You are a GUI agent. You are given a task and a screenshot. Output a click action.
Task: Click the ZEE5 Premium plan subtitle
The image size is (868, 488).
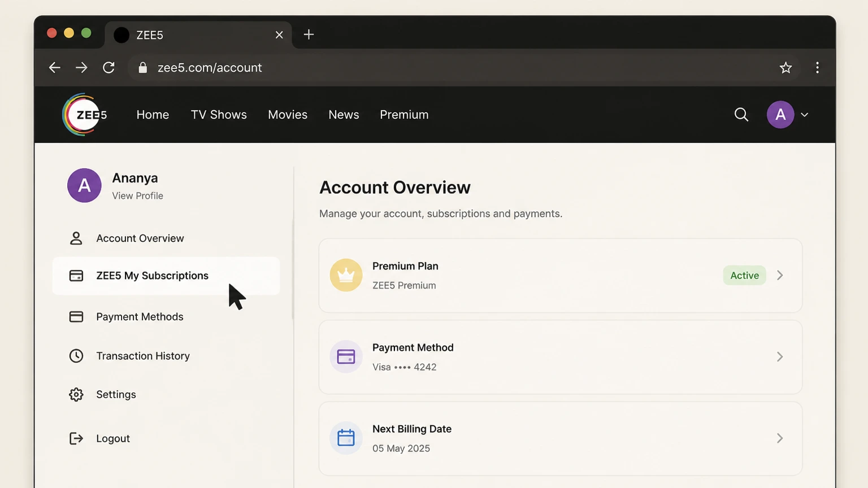click(x=404, y=286)
